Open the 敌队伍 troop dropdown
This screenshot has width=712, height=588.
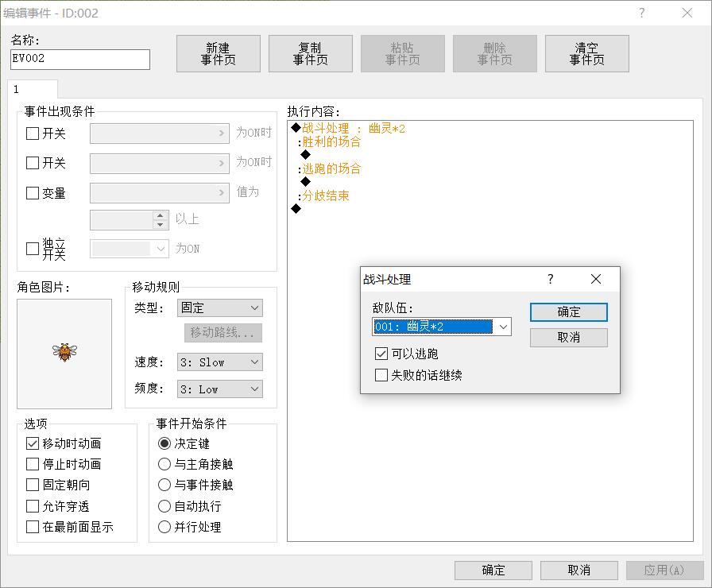pos(441,327)
